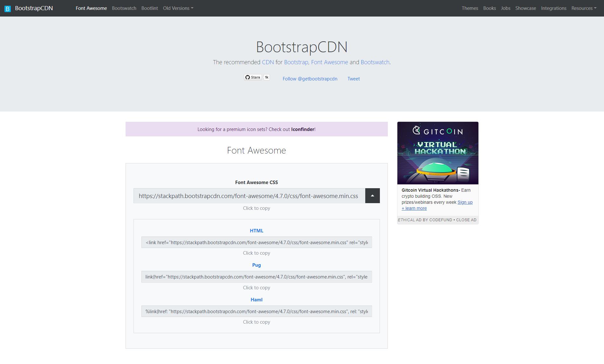Click the Tweet link
Image resolution: width=604 pixels, height=364 pixels.
pyautogui.click(x=353, y=79)
